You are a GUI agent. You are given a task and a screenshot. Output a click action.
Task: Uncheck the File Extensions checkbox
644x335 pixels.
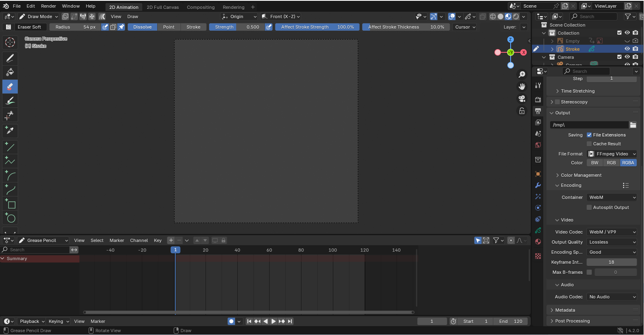click(x=589, y=135)
